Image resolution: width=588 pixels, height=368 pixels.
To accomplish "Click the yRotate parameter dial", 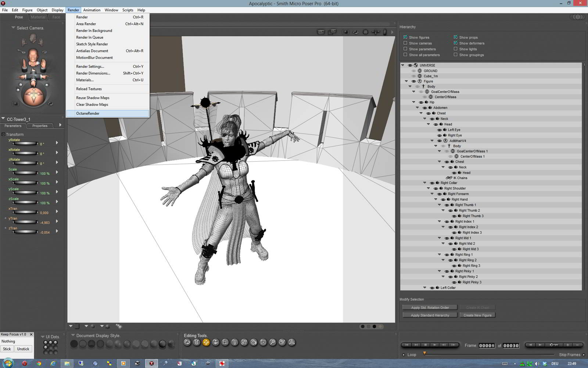I will pyautogui.click(x=25, y=144).
